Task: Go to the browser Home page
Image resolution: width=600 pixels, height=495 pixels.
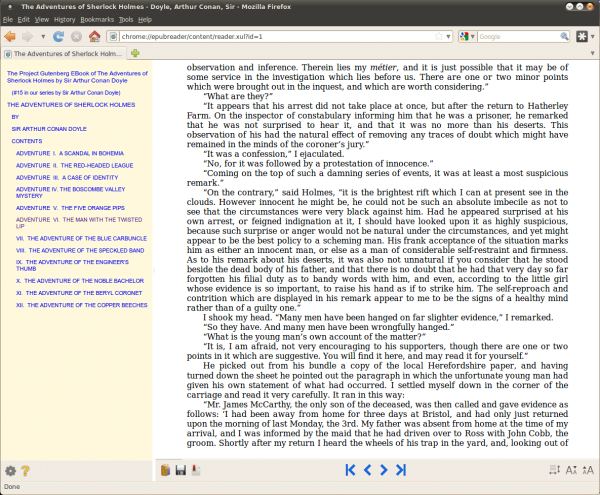Action: 95,36
